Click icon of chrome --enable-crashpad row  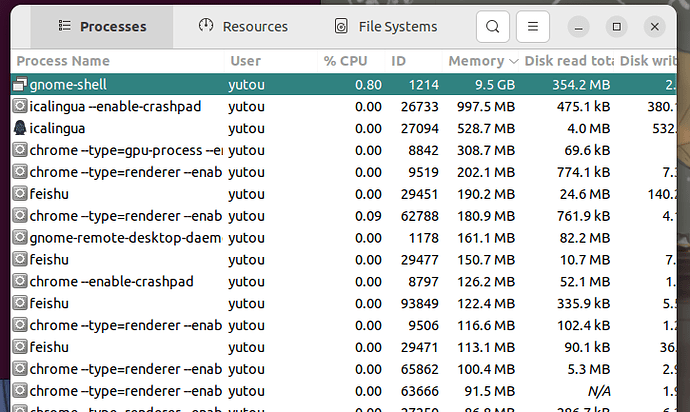(20, 281)
